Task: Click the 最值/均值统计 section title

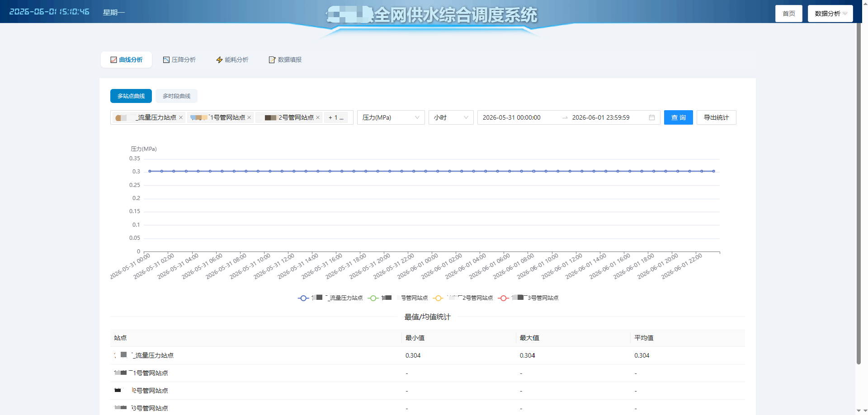Action: [427, 317]
